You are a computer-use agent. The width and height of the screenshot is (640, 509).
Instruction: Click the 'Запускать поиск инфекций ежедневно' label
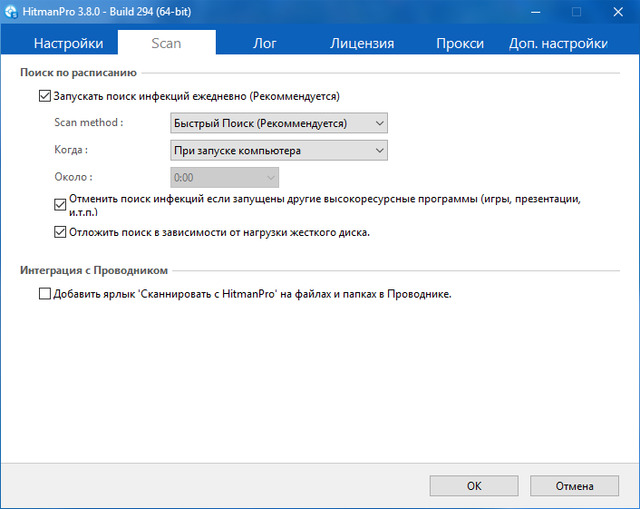[x=197, y=97]
